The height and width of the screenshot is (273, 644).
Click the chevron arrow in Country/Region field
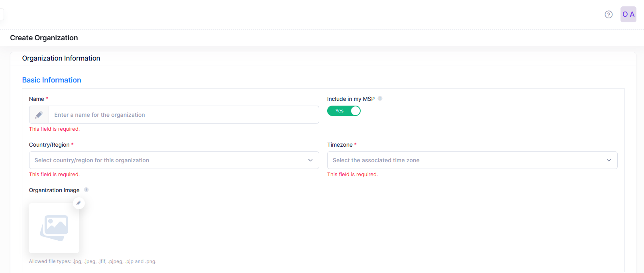tap(310, 160)
